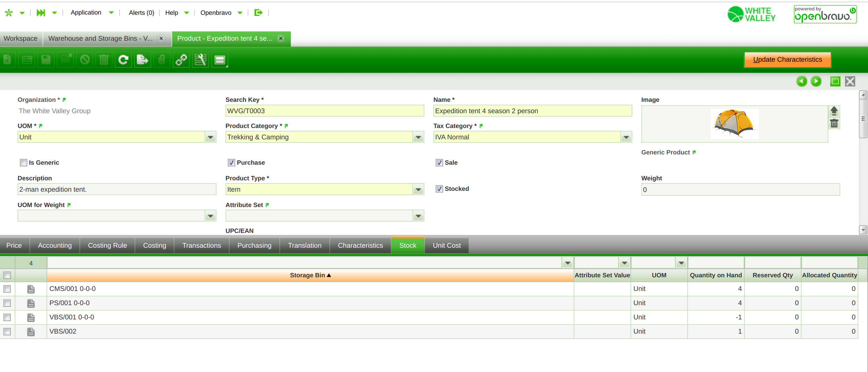868x372 pixels.
Task: Toggle the Stocked checkbox
Action: pos(439,189)
